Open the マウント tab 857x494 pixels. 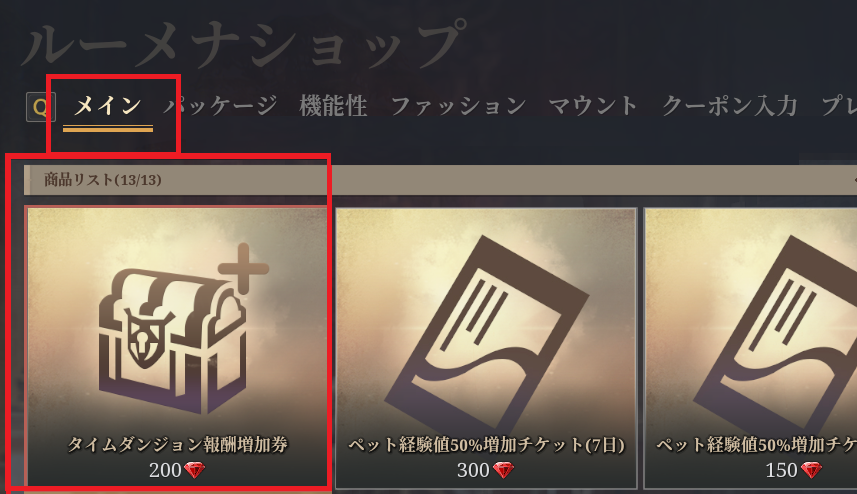pos(594,105)
